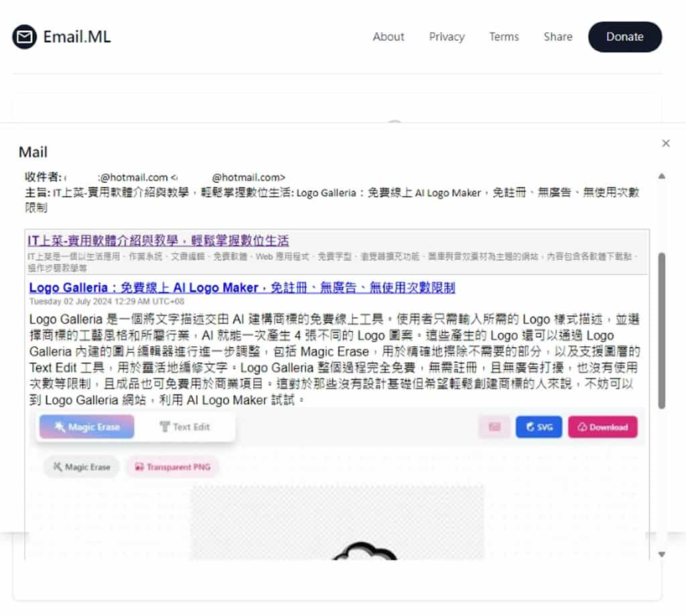
Task: Click the Donate button
Action: coord(625,37)
